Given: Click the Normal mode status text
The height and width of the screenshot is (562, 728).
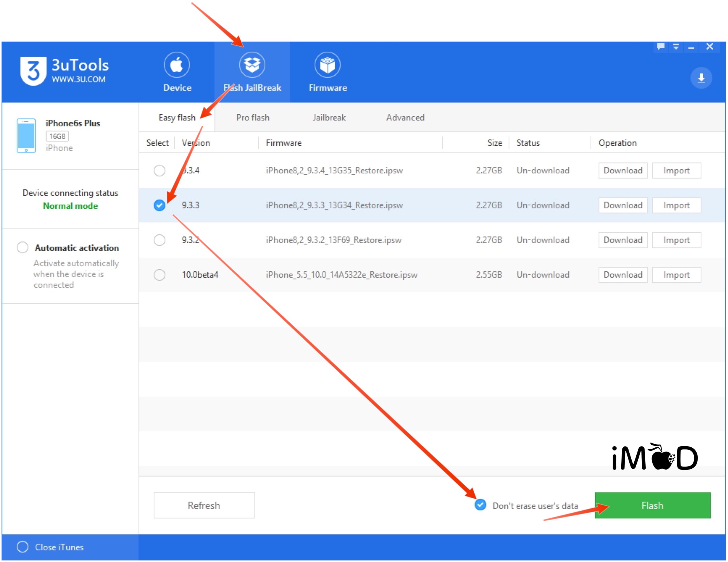Looking at the screenshot, I should tap(70, 206).
